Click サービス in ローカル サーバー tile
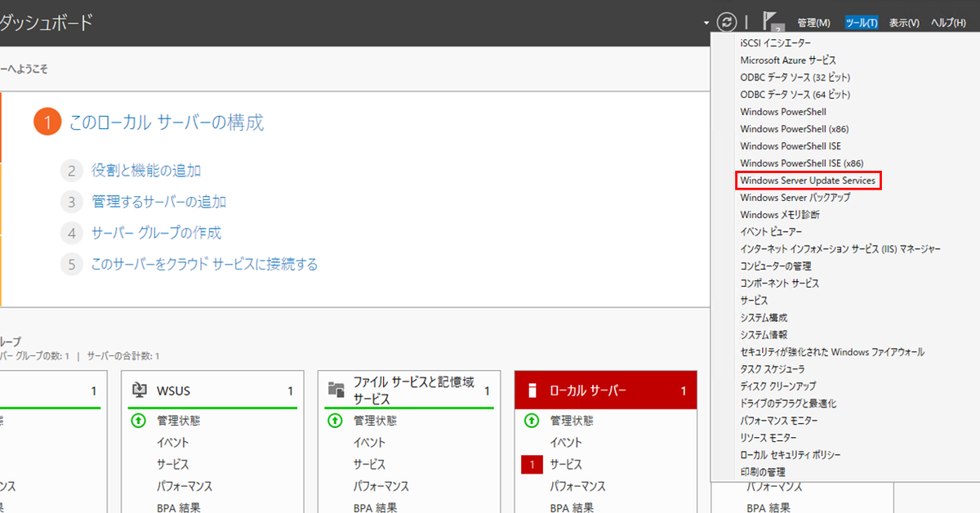Screen dimensions: 980x513 (565, 464)
